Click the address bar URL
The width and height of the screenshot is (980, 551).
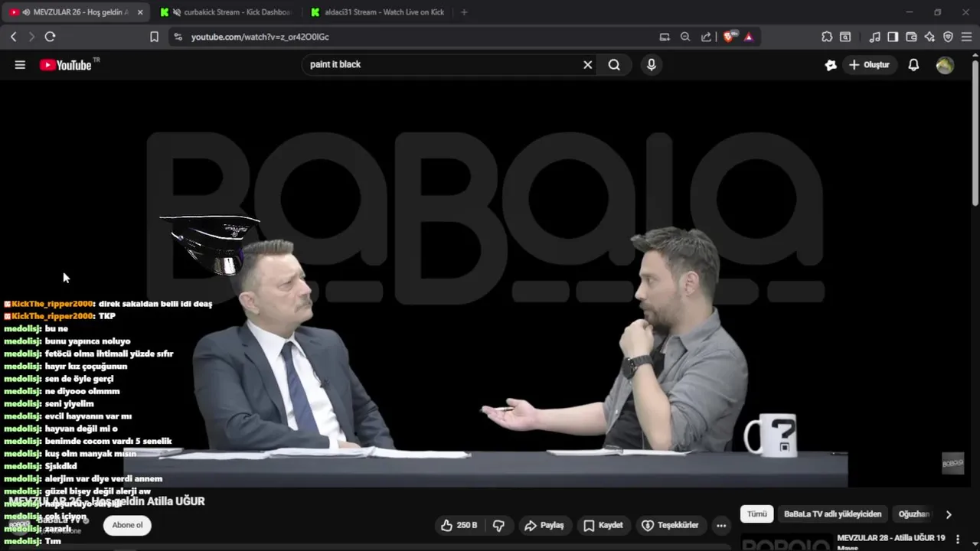260,37
